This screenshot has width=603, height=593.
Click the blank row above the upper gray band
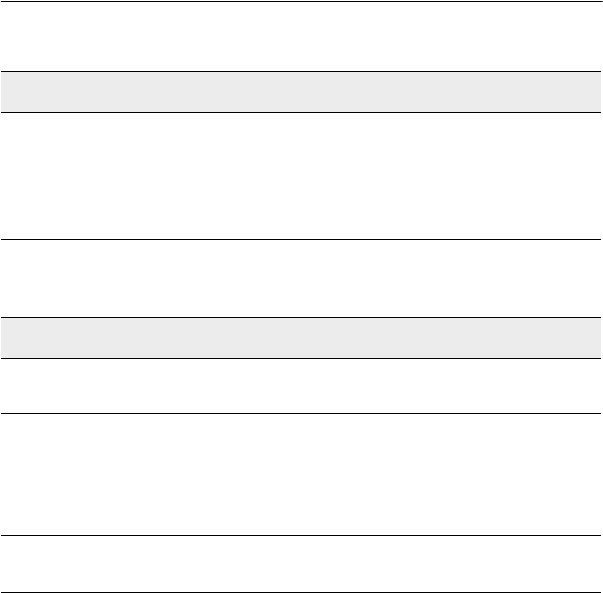click(x=301, y=37)
